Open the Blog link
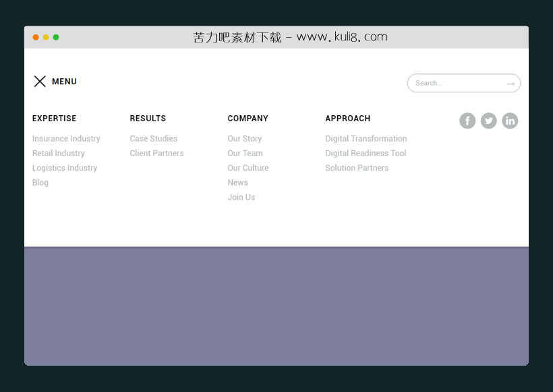 (40, 183)
